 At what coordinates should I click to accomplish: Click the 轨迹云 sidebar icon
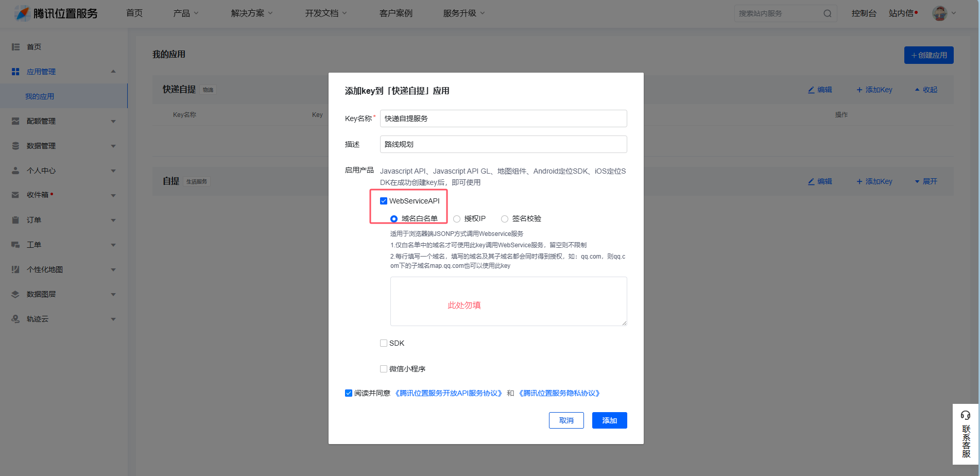[x=15, y=319]
